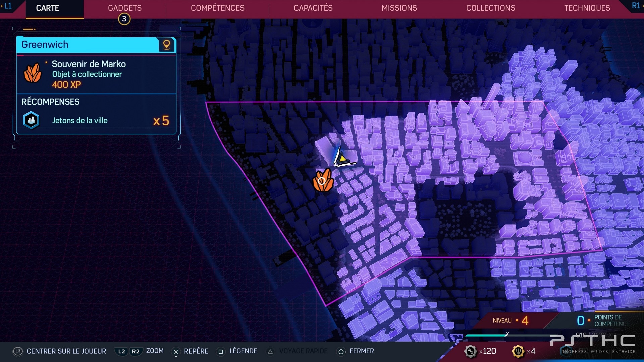Open the COMPÉTENCES tab
Screen dimensions: 644x362
[217, 8]
